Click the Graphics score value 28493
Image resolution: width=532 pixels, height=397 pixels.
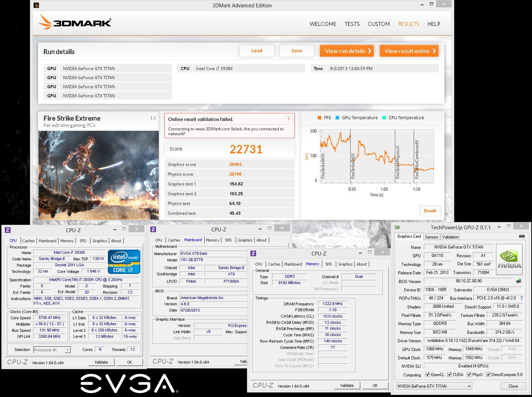point(235,164)
